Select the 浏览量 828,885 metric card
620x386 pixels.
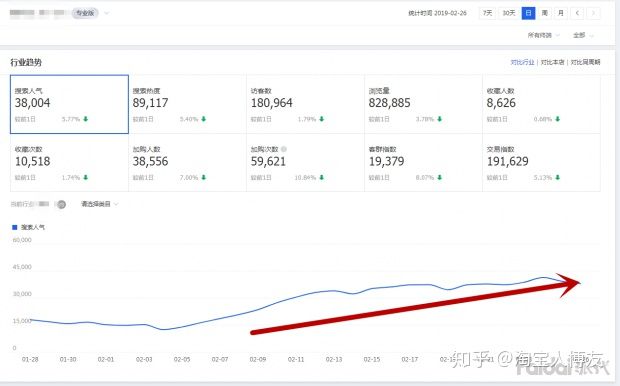pos(423,104)
